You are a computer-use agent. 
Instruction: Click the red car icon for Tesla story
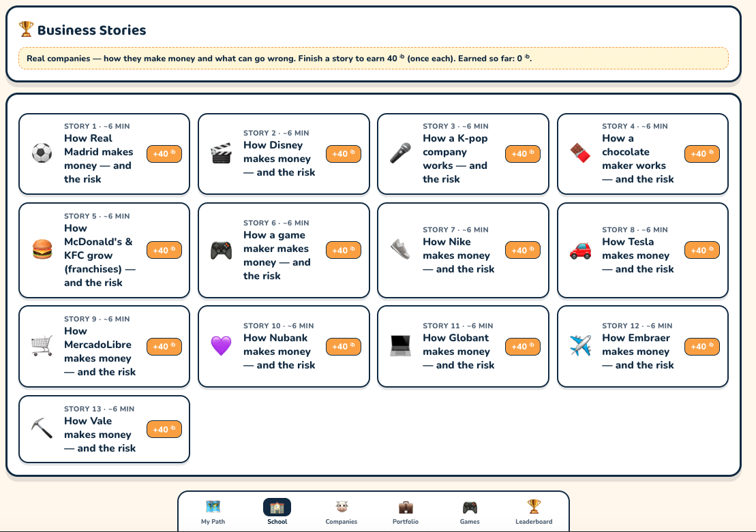pos(580,250)
